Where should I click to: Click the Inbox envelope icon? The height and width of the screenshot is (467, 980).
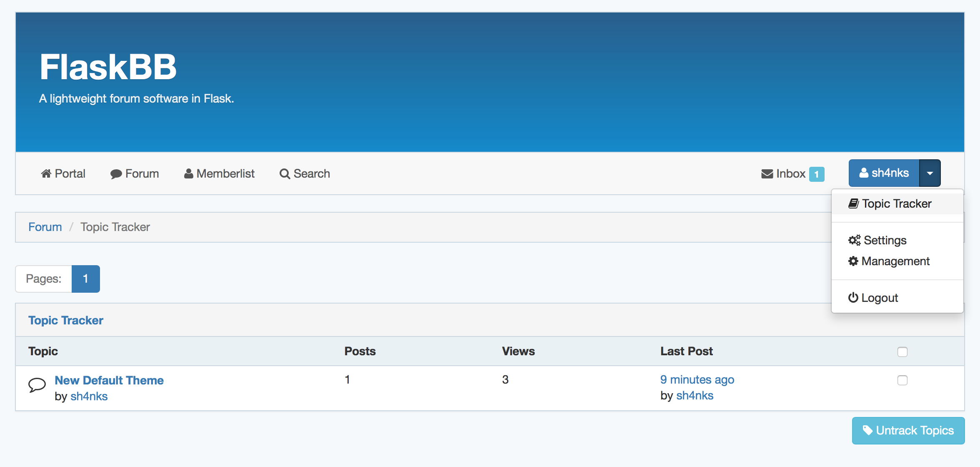point(767,174)
